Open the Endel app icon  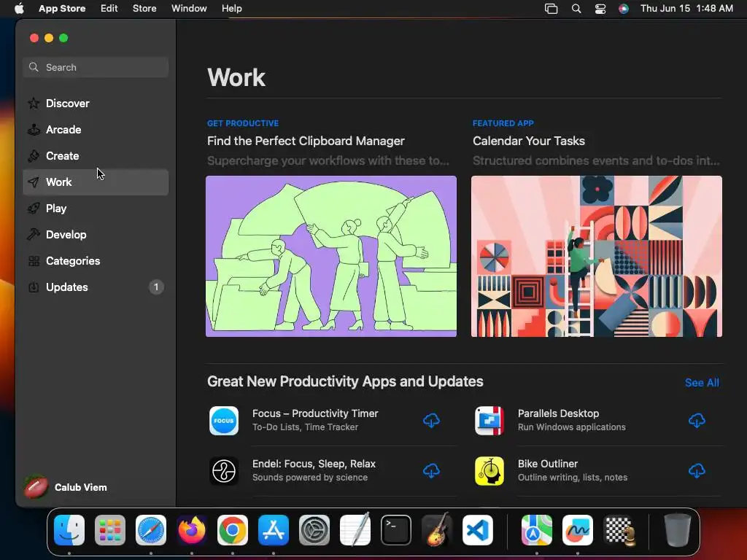[x=224, y=471]
